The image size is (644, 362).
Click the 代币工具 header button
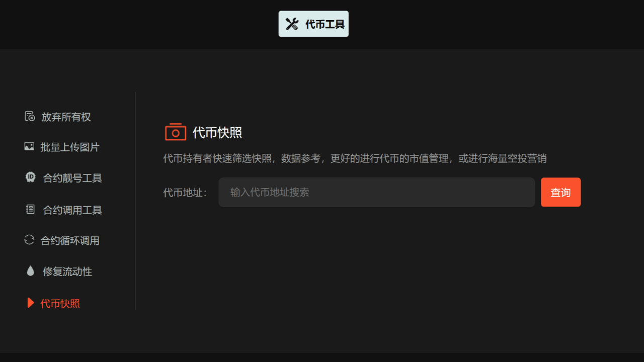click(313, 24)
